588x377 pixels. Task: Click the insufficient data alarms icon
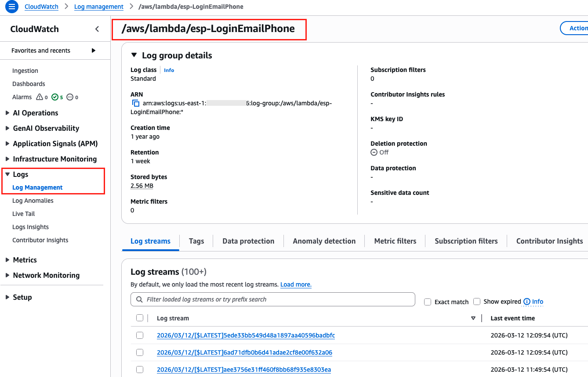[70, 97]
